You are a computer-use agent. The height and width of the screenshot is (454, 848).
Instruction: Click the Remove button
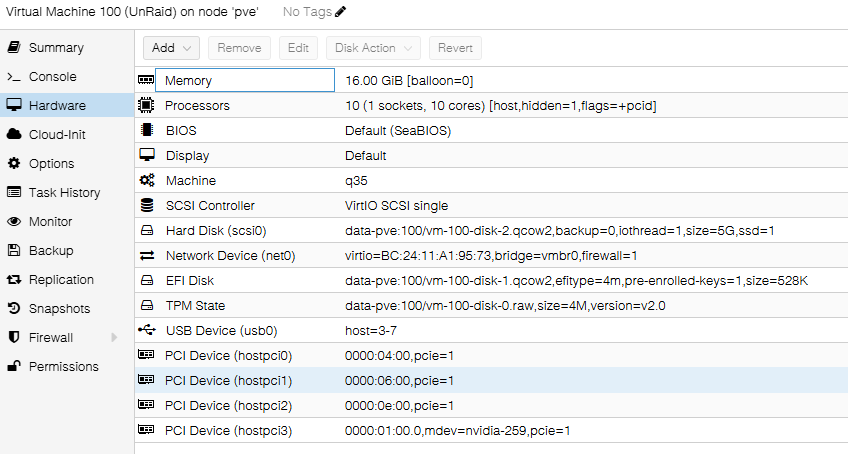click(240, 48)
